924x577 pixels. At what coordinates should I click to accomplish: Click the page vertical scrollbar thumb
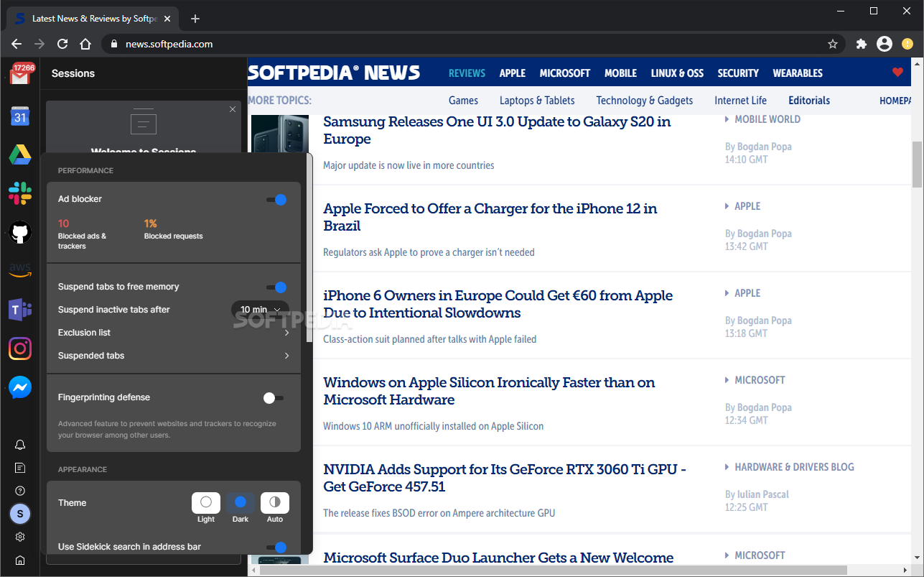(x=917, y=164)
